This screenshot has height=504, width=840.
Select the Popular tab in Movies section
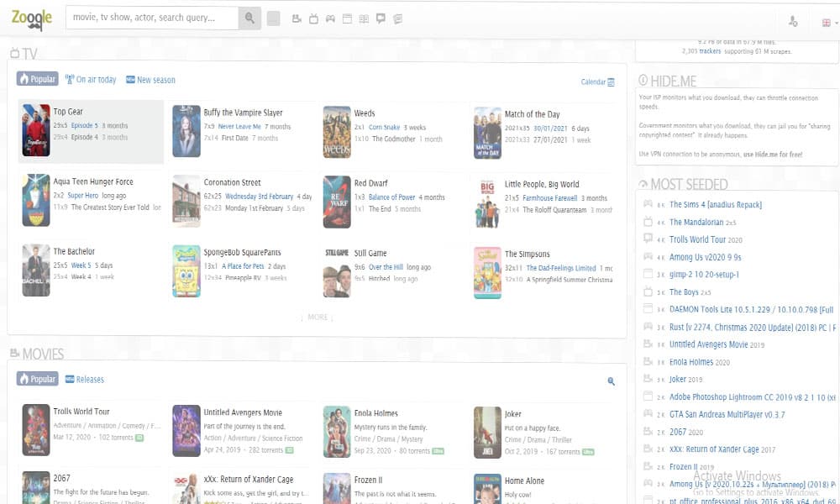(x=38, y=379)
